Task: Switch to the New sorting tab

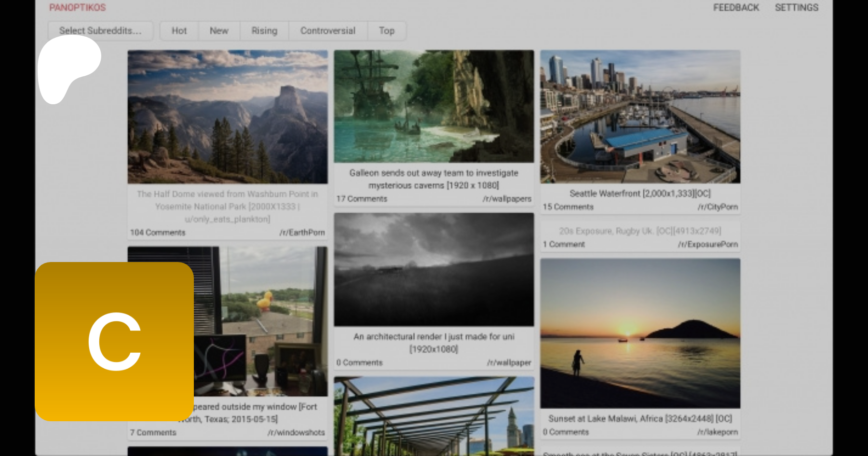Action: pyautogui.click(x=219, y=31)
